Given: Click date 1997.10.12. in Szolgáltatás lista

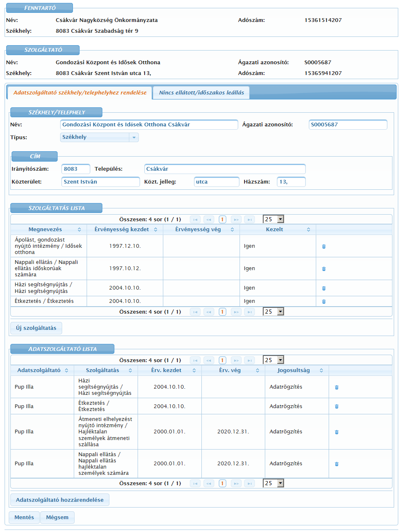Looking at the screenshot, I should (125, 268).
